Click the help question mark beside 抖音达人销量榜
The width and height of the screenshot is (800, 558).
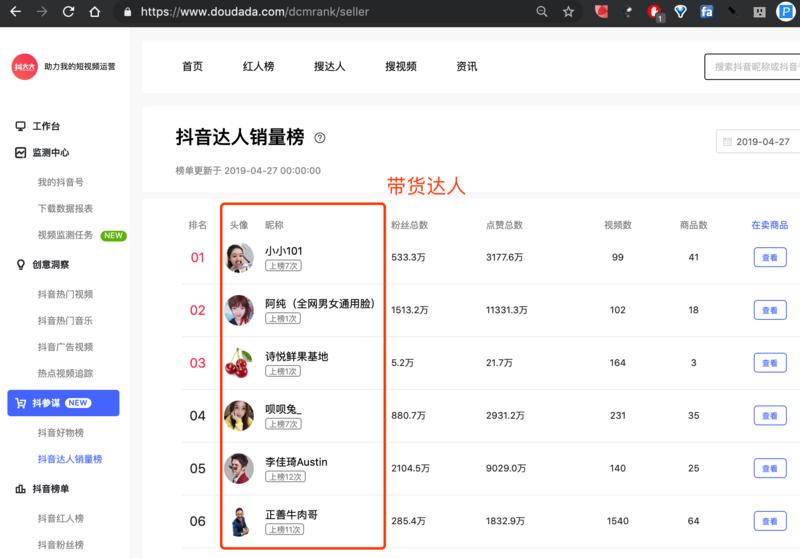pyautogui.click(x=319, y=138)
